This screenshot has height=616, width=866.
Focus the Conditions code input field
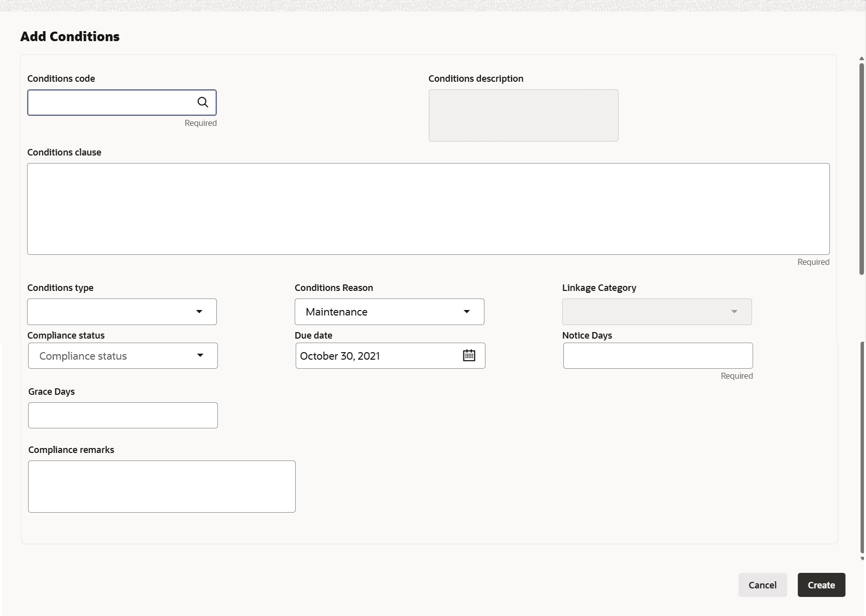pos(110,102)
